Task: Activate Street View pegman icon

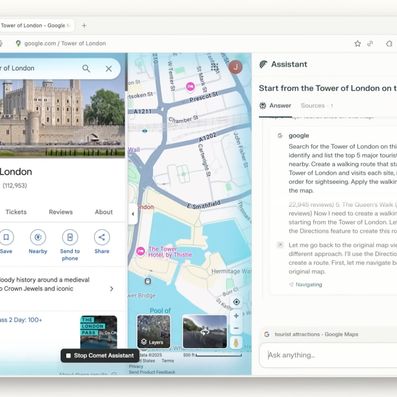Action: 236,343
